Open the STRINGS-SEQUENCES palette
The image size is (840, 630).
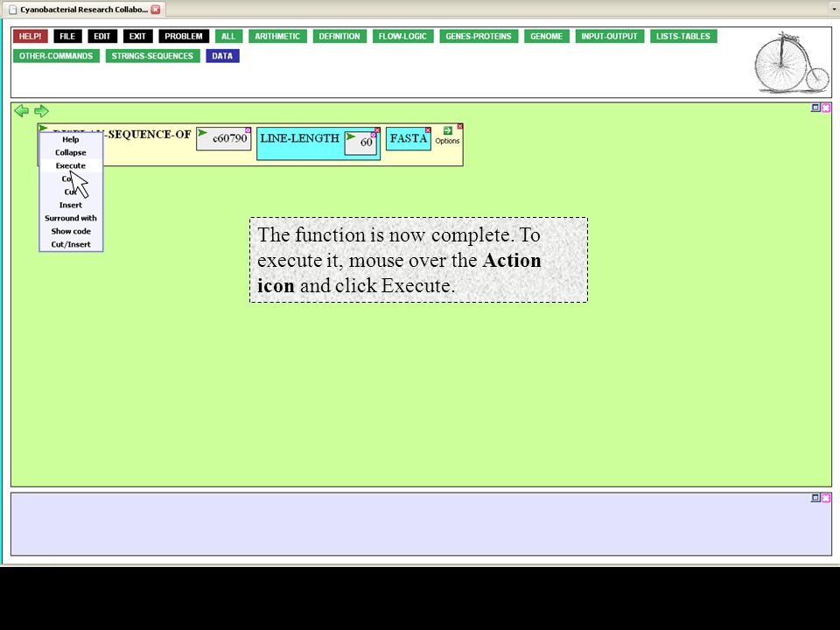(152, 56)
